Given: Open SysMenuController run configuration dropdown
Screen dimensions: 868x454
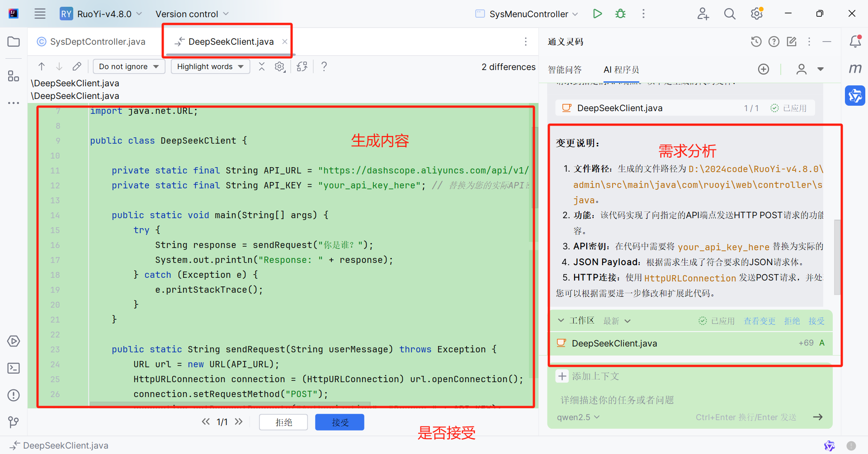Looking at the screenshot, I should (527, 14).
